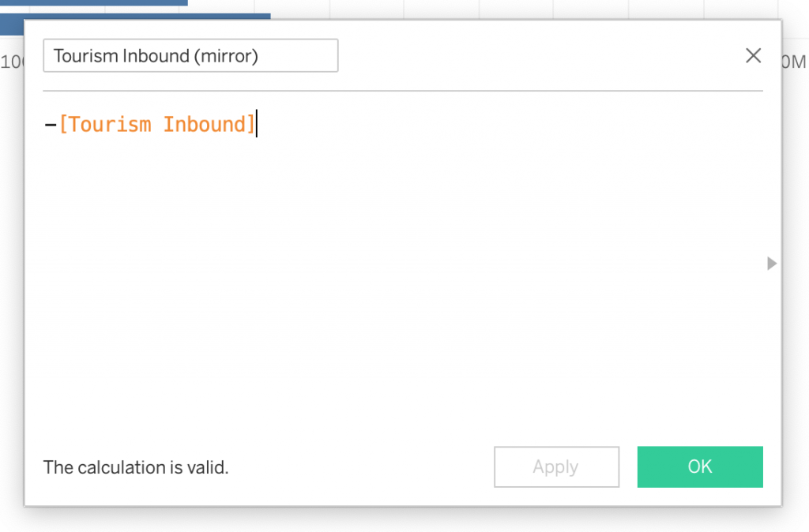Viewport: 809px width, 532px height.
Task: Click OK to save the calculation
Action: (x=699, y=466)
